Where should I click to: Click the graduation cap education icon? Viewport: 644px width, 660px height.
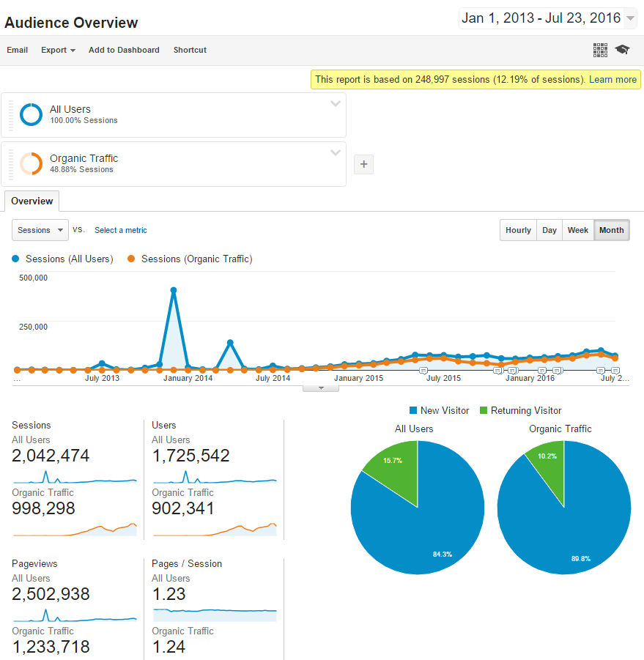point(622,50)
